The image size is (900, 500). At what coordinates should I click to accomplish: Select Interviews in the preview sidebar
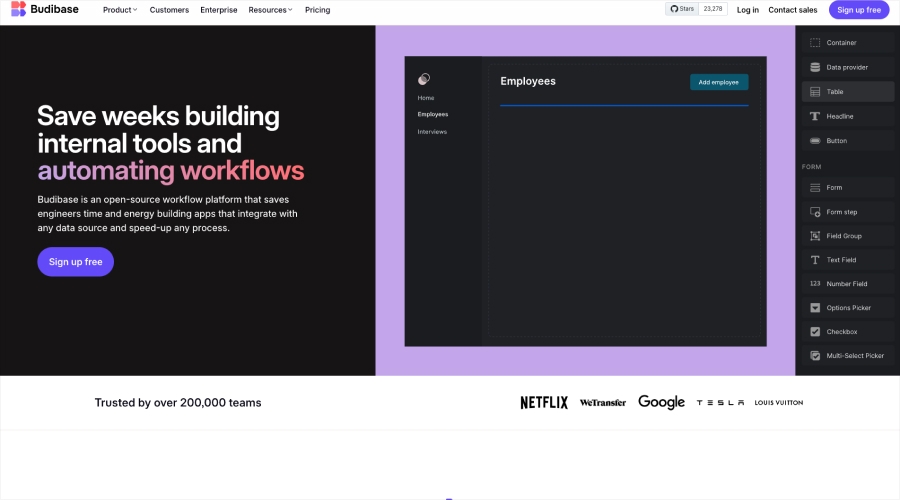click(x=432, y=132)
